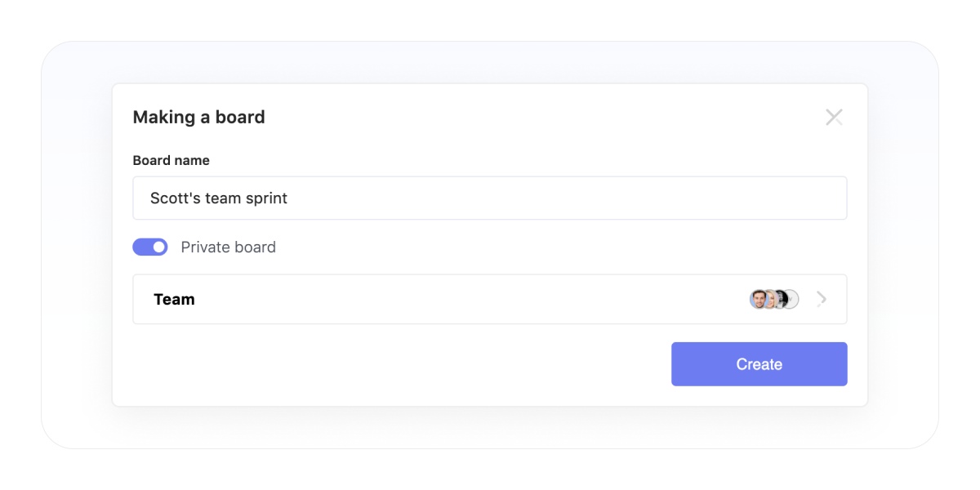The width and height of the screenshot is (980, 490).
Task: Click the white knob on the toggle
Action: pos(159,247)
